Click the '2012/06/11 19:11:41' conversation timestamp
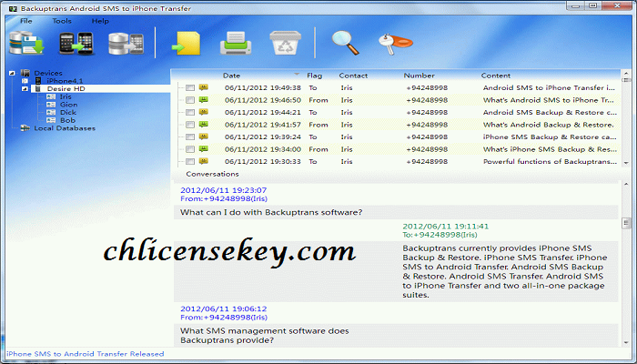637x364 pixels. coord(445,227)
